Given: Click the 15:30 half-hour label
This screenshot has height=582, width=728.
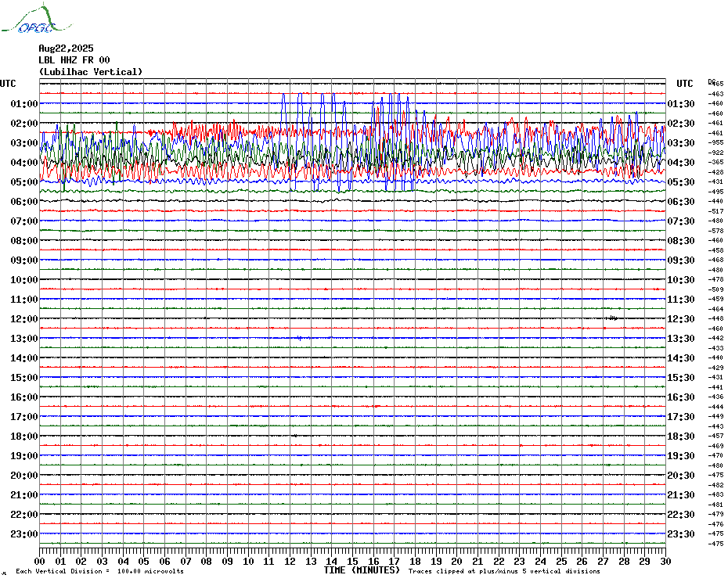Looking at the screenshot, I should click(x=681, y=377).
